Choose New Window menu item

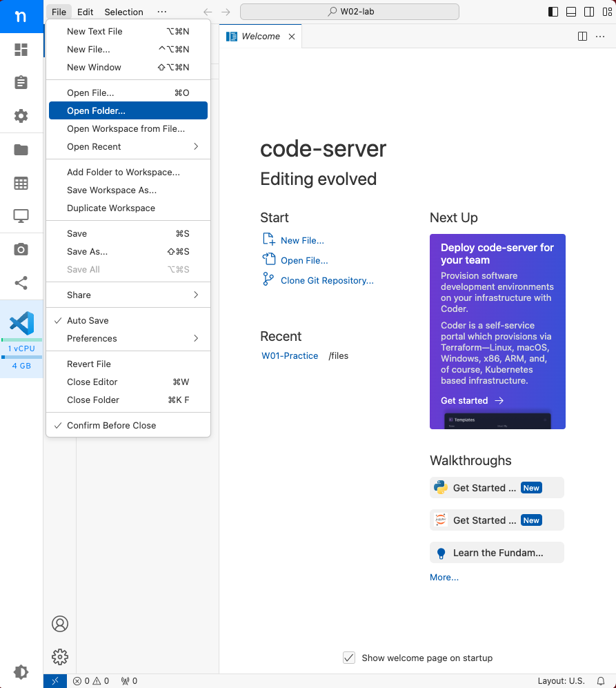tap(128, 68)
